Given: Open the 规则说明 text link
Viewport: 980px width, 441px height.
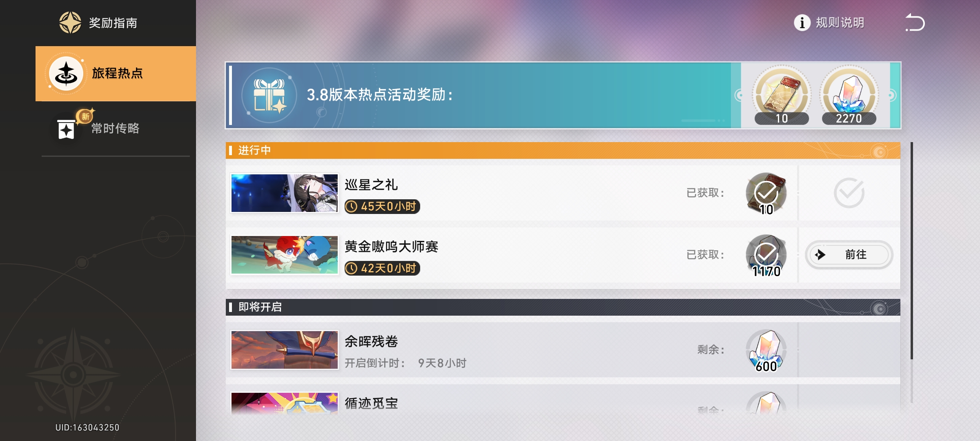Looking at the screenshot, I should click(x=840, y=23).
